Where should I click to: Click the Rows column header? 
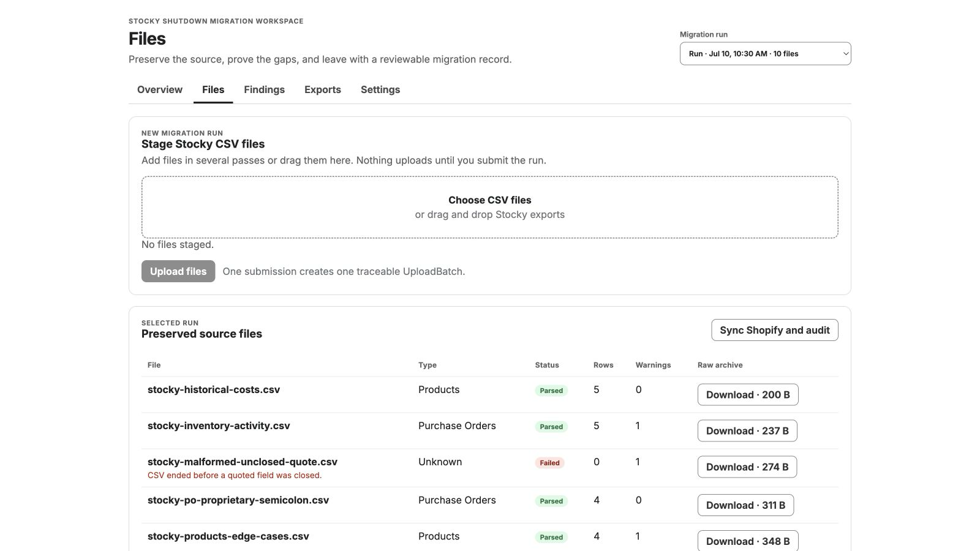[x=603, y=365]
